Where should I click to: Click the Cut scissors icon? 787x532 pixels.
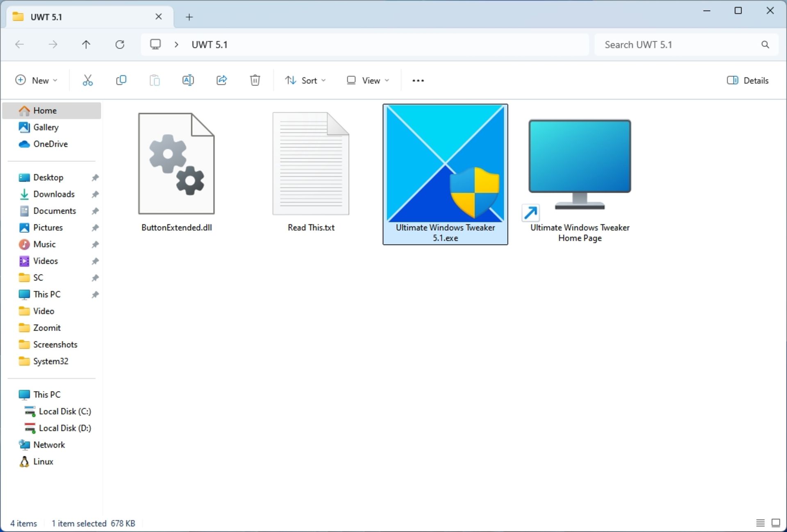pyautogui.click(x=87, y=80)
